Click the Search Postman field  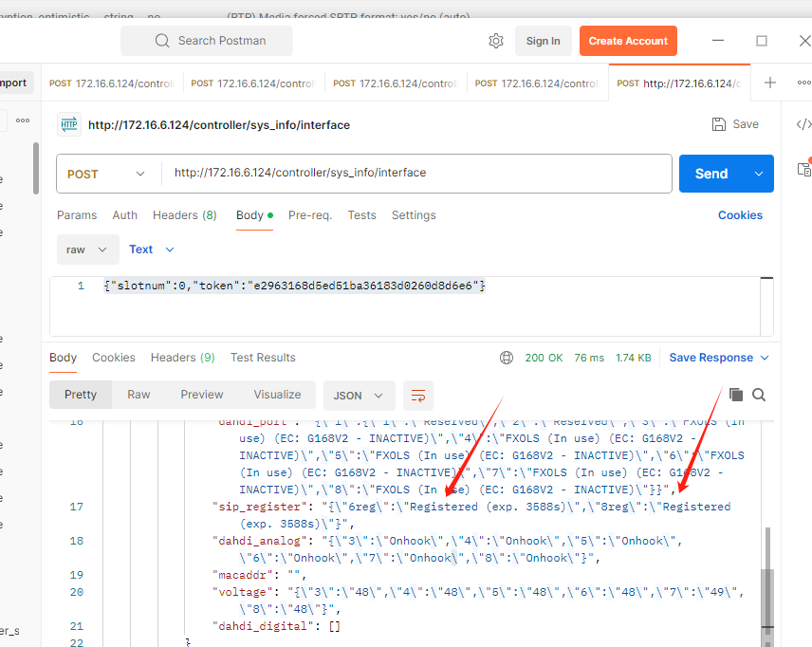pos(207,41)
